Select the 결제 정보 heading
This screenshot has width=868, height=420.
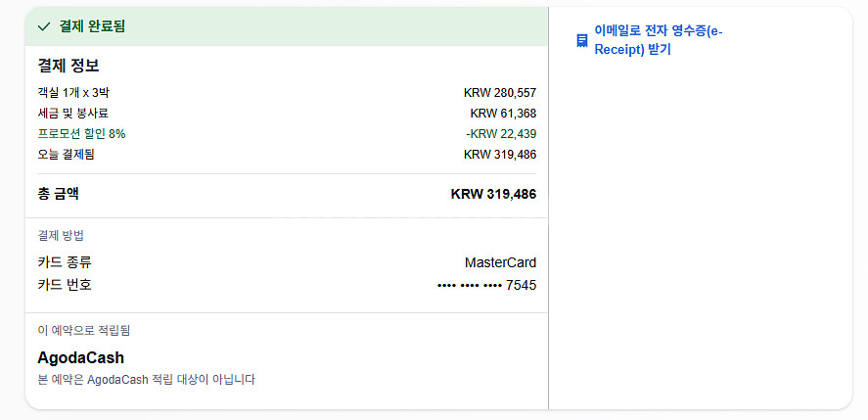(x=69, y=67)
